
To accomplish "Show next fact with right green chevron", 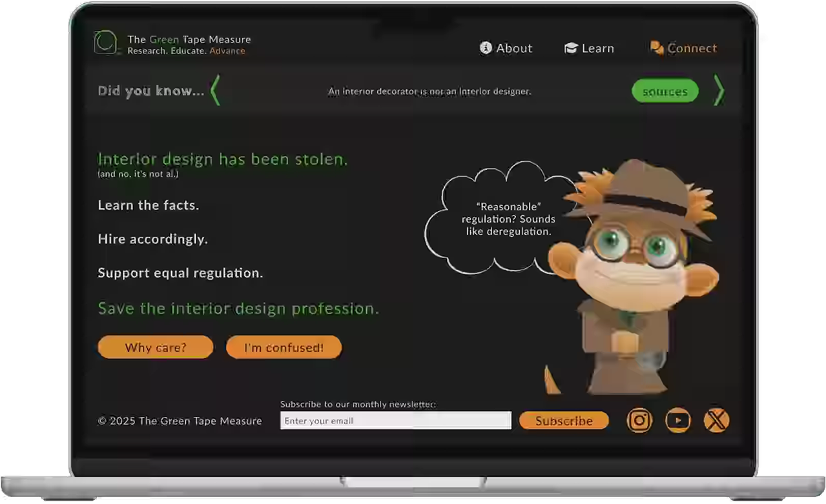I will point(718,90).
